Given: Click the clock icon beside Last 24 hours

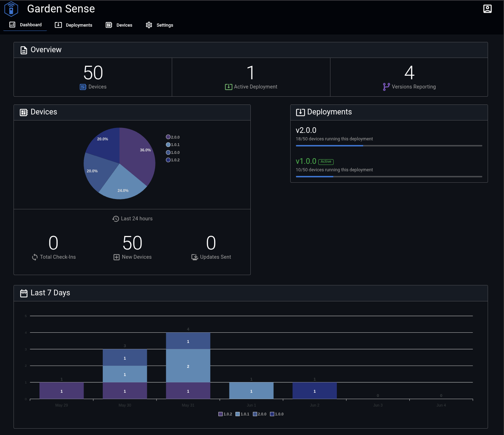Looking at the screenshot, I should (x=116, y=219).
